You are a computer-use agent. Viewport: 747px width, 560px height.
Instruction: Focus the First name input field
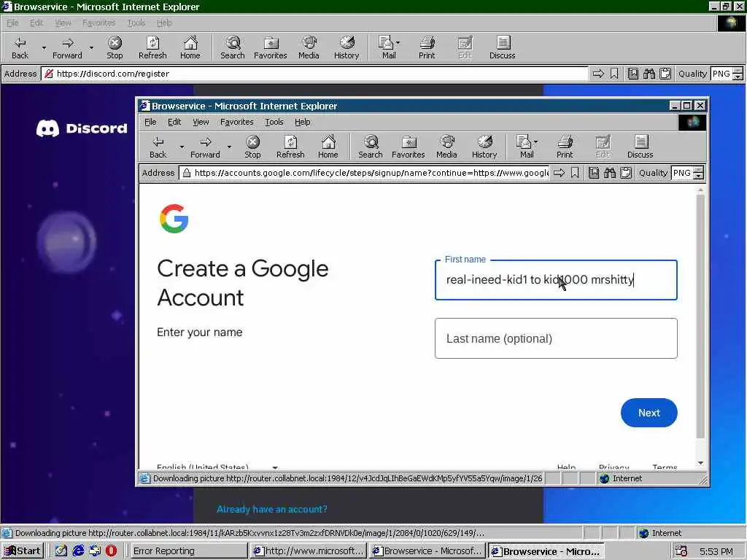[556, 280]
